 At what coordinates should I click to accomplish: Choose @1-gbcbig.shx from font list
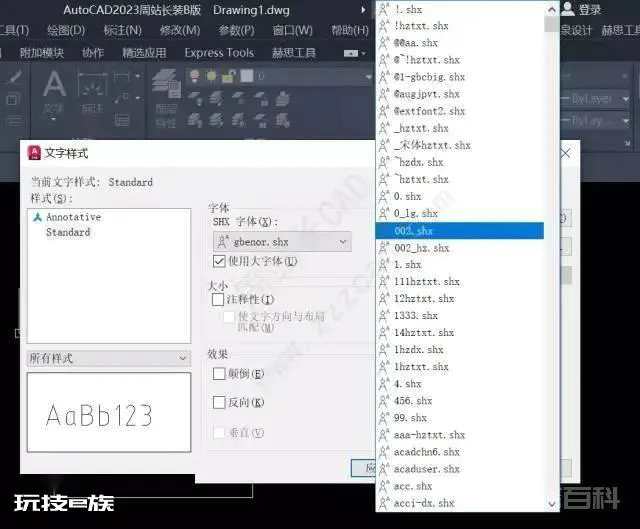[460, 77]
